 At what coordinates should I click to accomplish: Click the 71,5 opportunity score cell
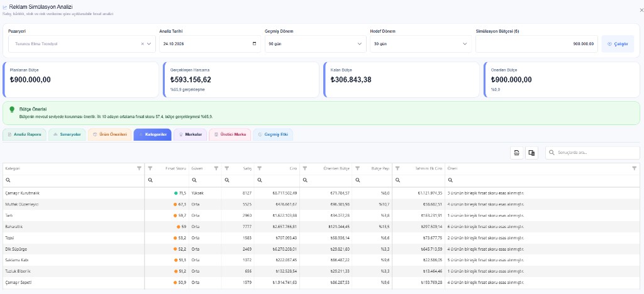167,193
